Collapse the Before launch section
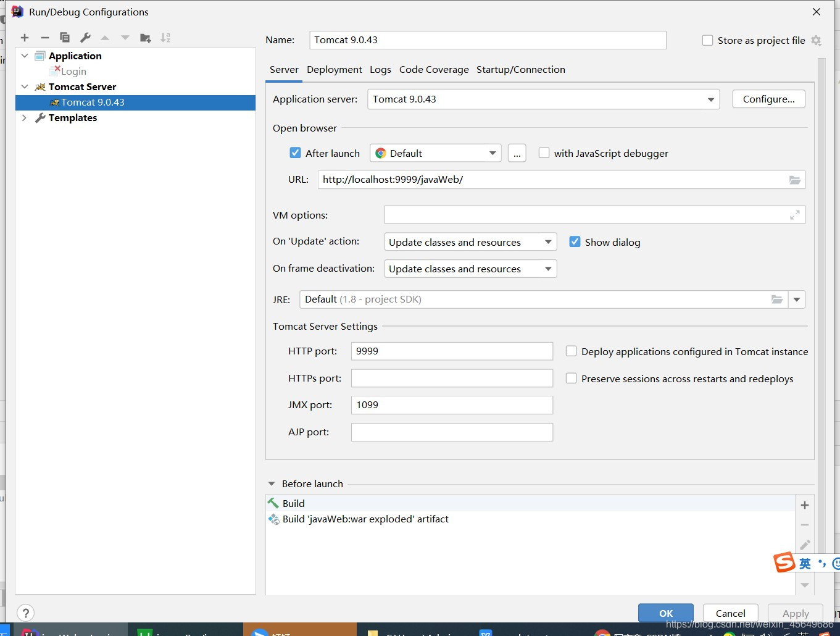840x636 pixels. 272,483
